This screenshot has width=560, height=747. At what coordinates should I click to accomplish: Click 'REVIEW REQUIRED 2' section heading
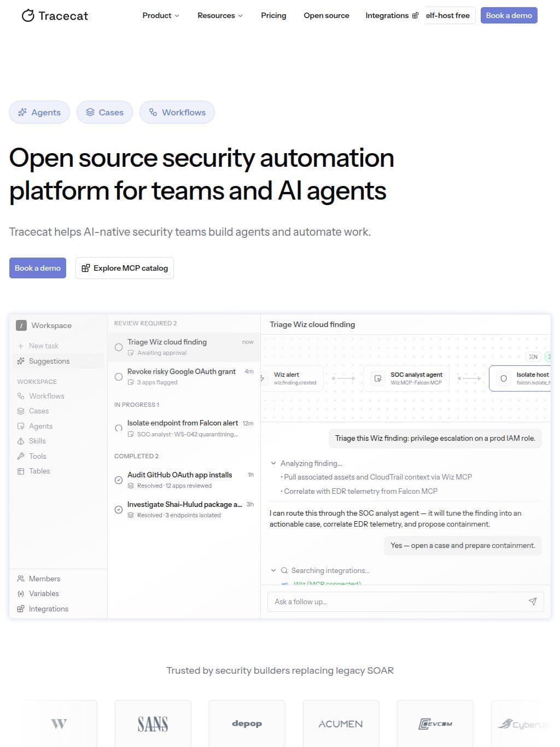(145, 323)
